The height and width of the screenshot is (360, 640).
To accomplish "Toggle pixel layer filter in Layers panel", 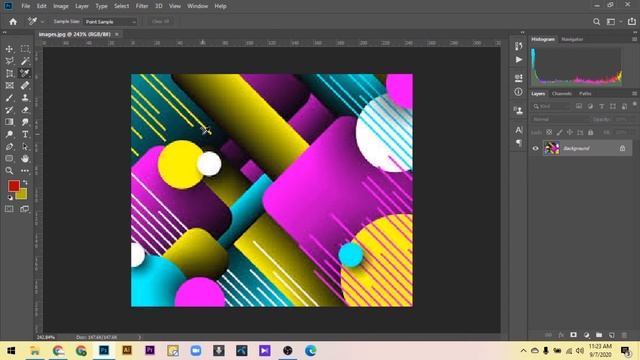I will (579, 106).
